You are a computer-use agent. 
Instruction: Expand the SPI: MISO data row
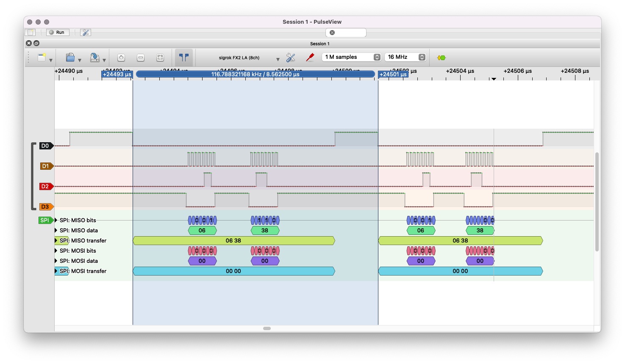tap(56, 230)
